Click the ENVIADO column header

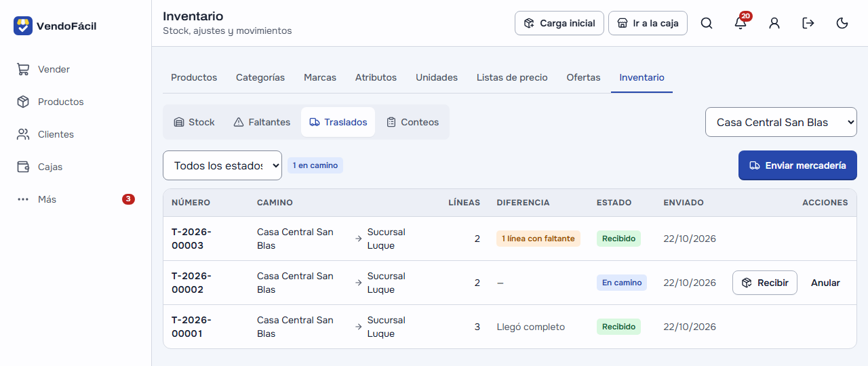tap(684, 203)
